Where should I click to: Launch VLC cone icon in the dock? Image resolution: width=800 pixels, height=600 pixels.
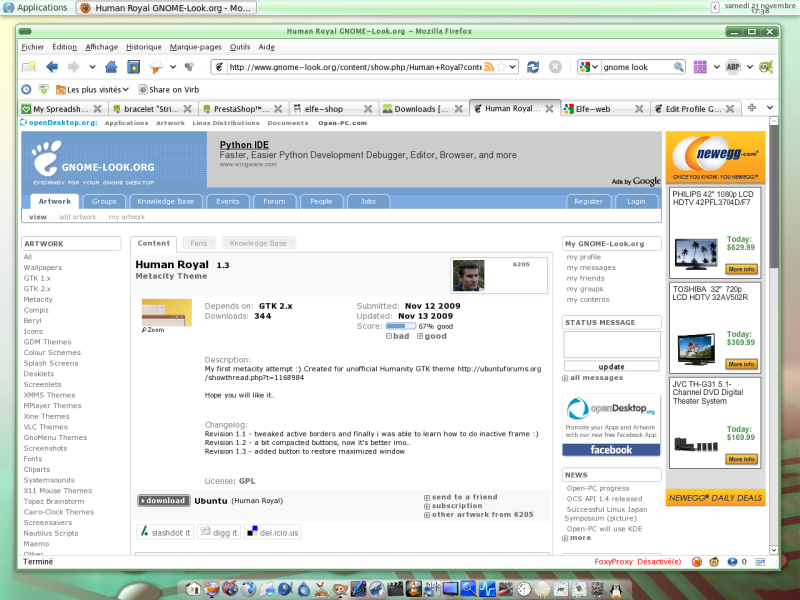(x=414, y=589)
